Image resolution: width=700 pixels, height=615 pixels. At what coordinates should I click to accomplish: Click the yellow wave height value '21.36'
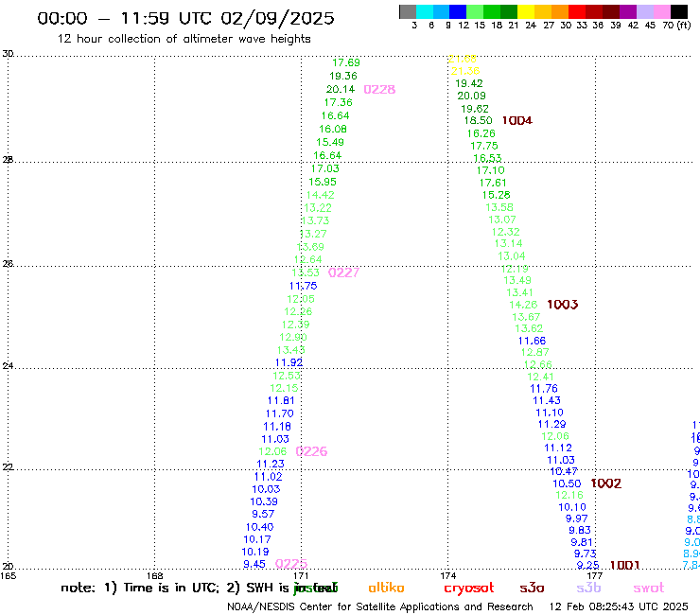click(x=465, y=71)
